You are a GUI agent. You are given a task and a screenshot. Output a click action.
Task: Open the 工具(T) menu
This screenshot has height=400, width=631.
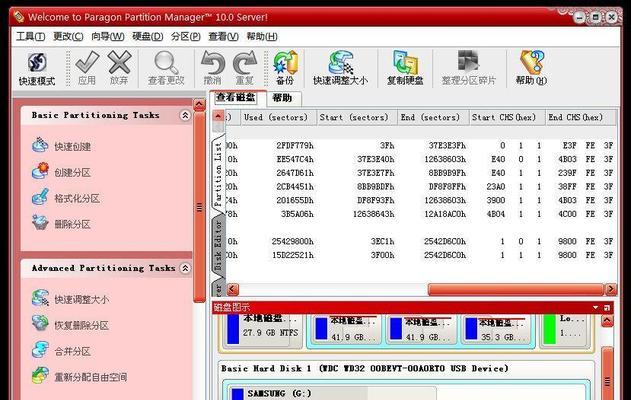(x=31, y=37)
